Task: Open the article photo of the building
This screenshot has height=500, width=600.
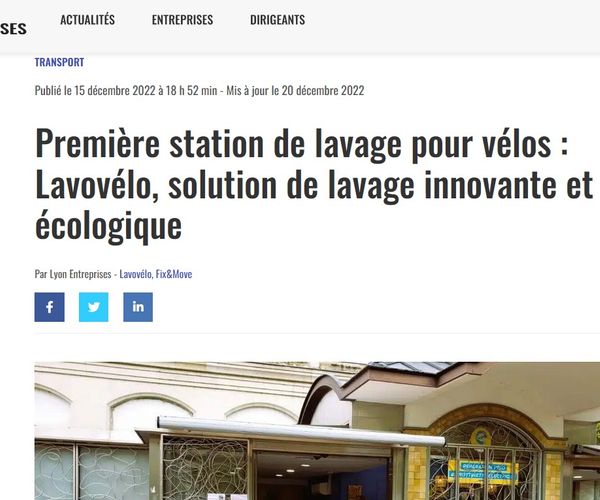Action: [x=317, y=431]
